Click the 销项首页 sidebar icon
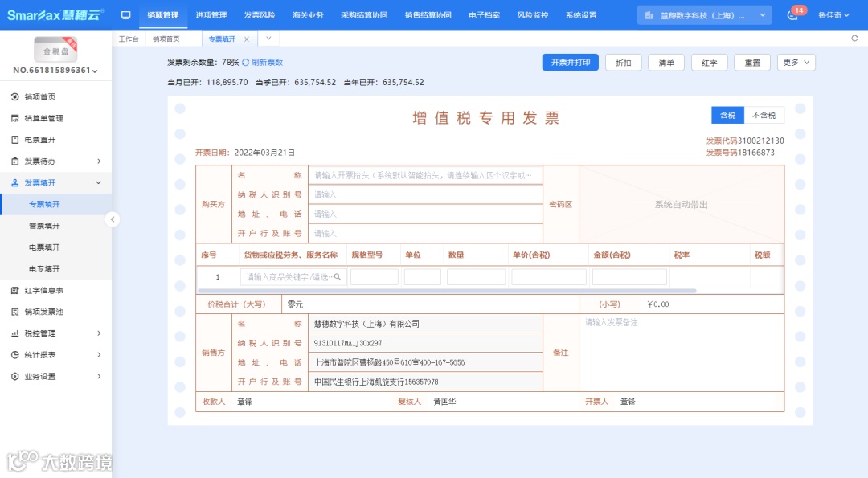Image resolution: width=868 pixels, height=478 pixels. pos(15,97)
